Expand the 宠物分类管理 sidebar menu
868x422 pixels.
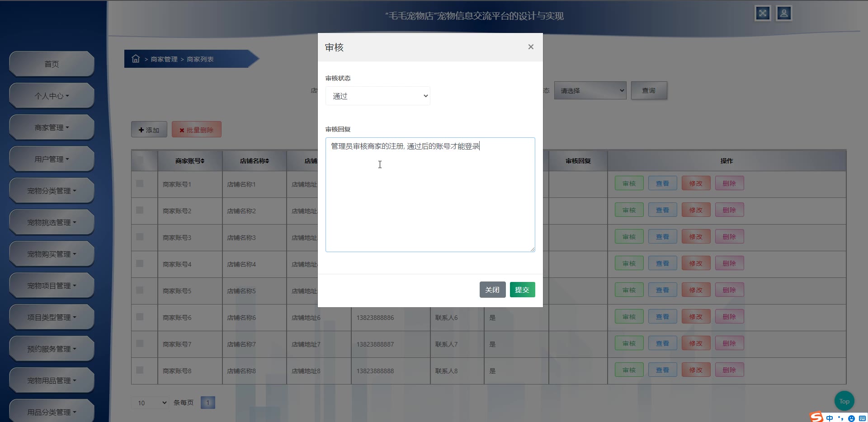click(x=52, y=191)
